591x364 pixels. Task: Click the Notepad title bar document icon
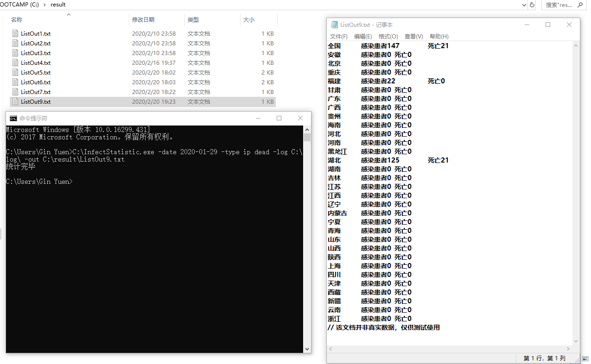[334, 25]
